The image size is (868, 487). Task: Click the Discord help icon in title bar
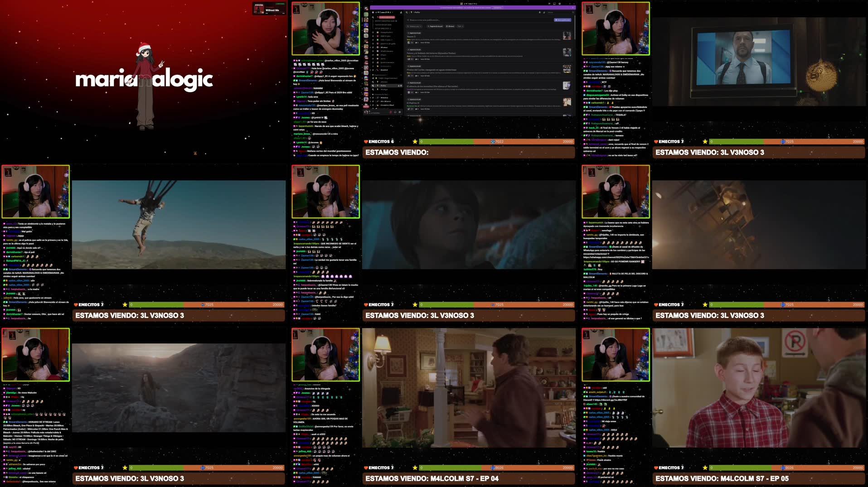coord(559,4)
